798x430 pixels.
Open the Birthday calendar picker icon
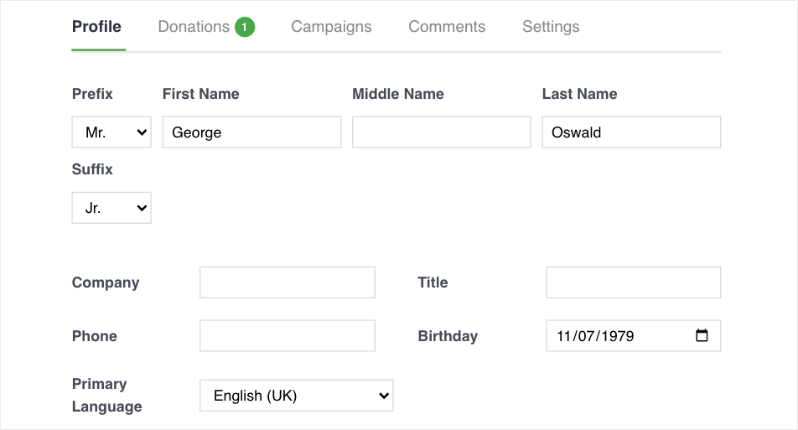point(701,335)
